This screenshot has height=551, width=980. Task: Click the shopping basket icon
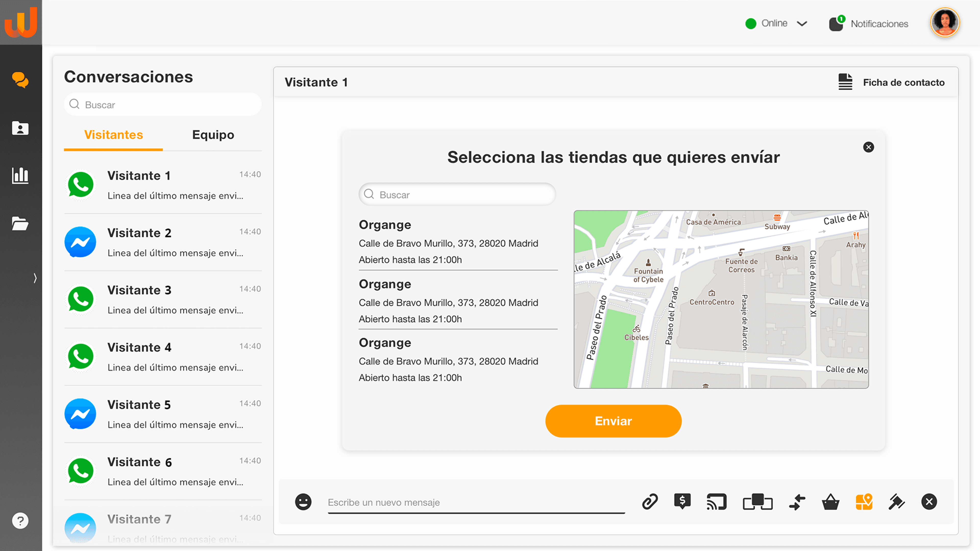830,502
